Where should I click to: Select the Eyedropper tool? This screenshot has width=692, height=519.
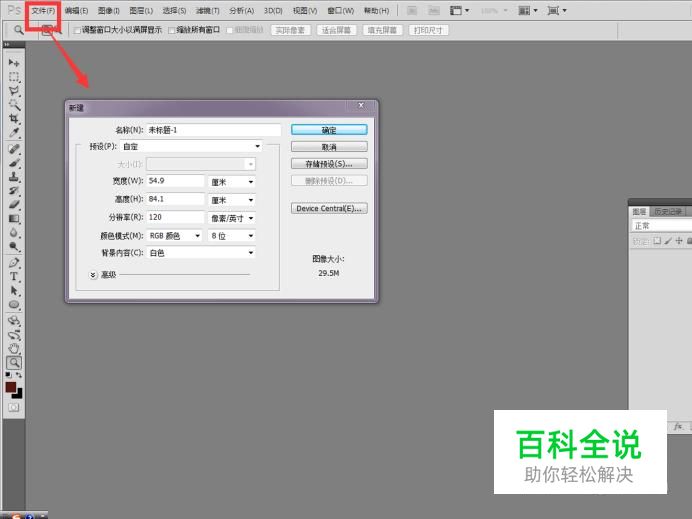click(14, 132)
